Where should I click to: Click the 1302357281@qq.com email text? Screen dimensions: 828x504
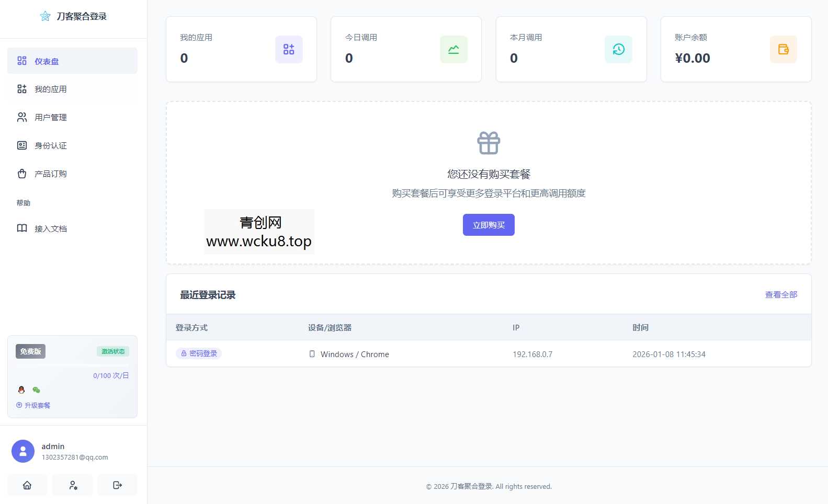(75, 457)
